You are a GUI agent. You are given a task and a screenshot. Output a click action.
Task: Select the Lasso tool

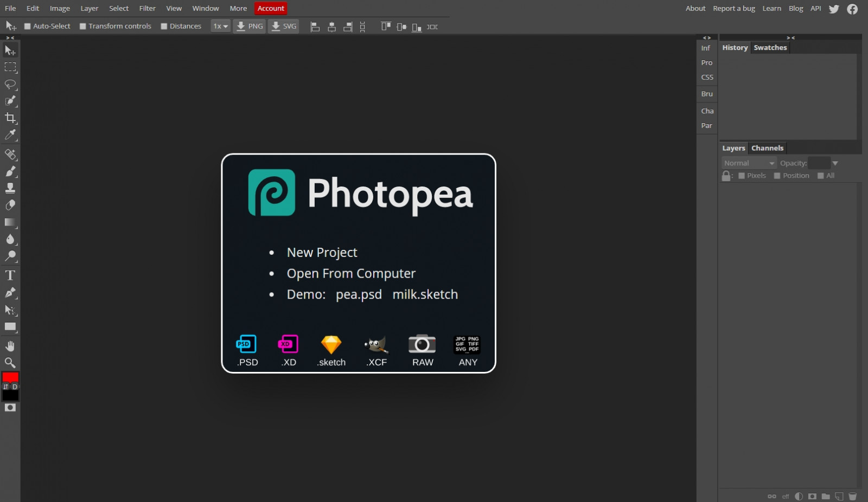coord(10,85)
